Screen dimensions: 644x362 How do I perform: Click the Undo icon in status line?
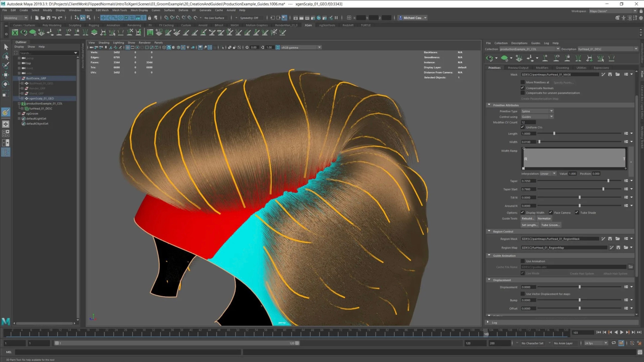pos(54,18)
